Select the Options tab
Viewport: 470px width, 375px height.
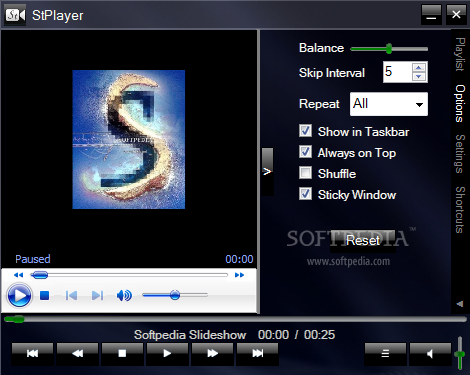click(460, 103)
